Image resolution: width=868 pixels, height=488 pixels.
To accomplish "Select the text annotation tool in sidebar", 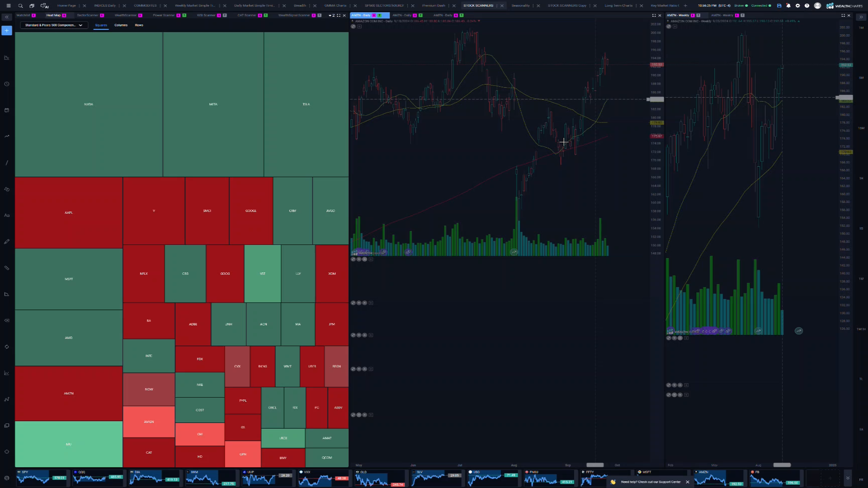I will coord(7,215).
